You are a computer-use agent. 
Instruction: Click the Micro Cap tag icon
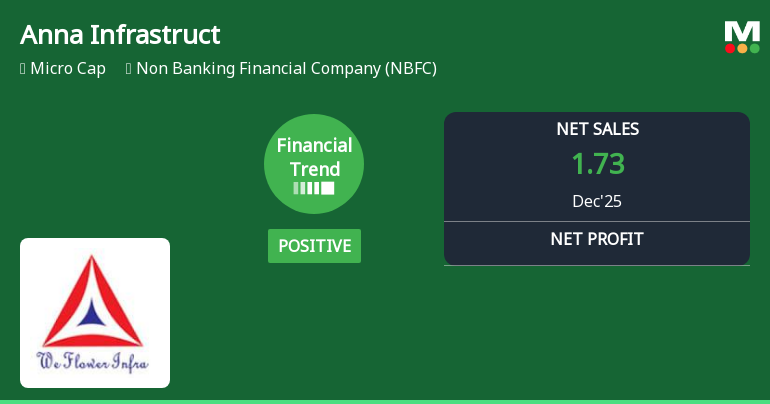tap(23, 69)
